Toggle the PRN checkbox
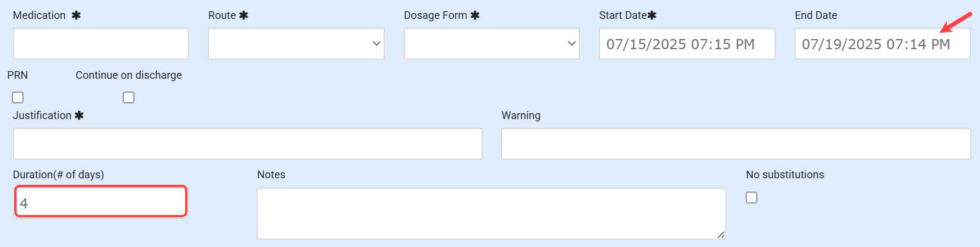This screenshot has width=980, height=247. pos(18,97)
